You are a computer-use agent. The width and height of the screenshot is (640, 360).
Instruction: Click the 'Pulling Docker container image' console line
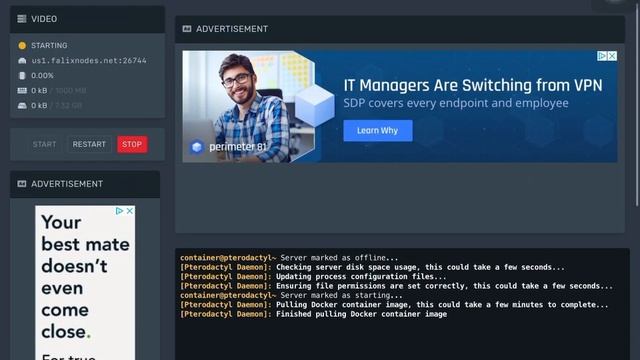point(394,305)
